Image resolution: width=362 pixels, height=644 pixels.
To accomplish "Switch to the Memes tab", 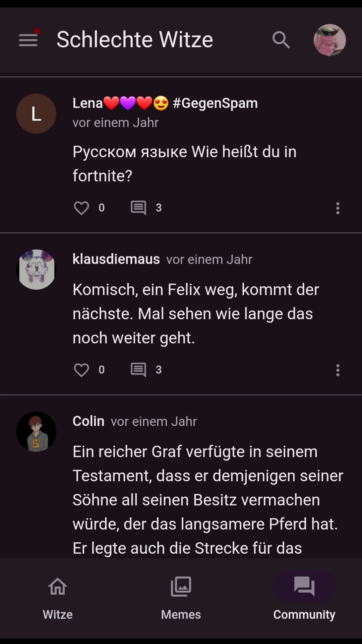I will click(181, 598).
